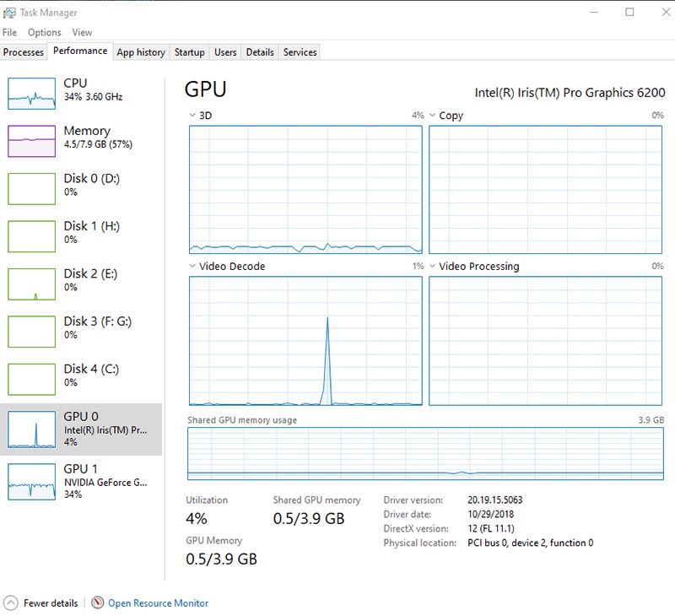
Task: Open the 3D engine dropdown arrow
Action: 192,116
